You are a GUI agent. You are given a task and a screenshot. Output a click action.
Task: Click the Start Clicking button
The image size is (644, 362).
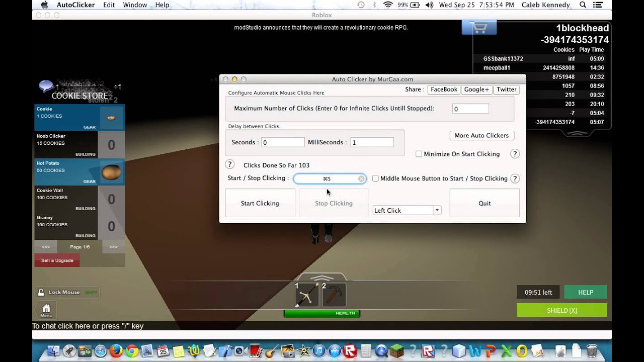pyautogui.click(x=260, y=203)
